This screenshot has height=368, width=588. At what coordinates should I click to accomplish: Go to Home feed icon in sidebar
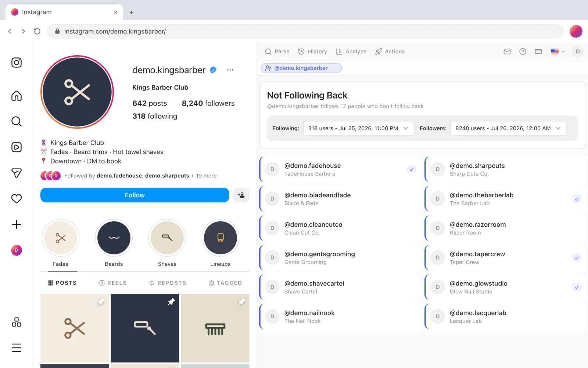(17, 96)
